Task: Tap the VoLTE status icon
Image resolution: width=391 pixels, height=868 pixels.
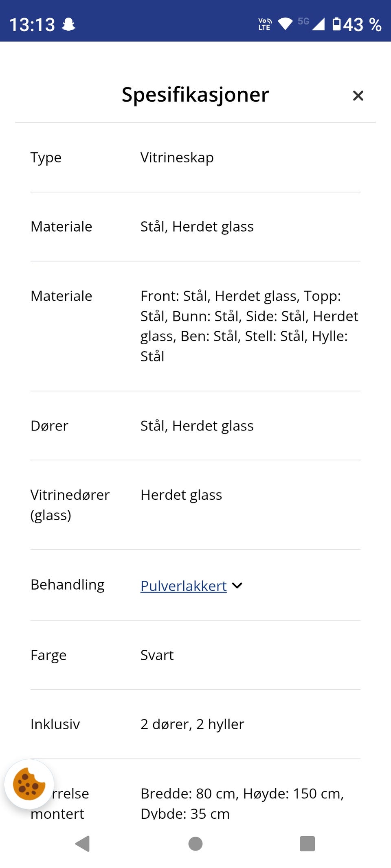Action: coord(263,24)
